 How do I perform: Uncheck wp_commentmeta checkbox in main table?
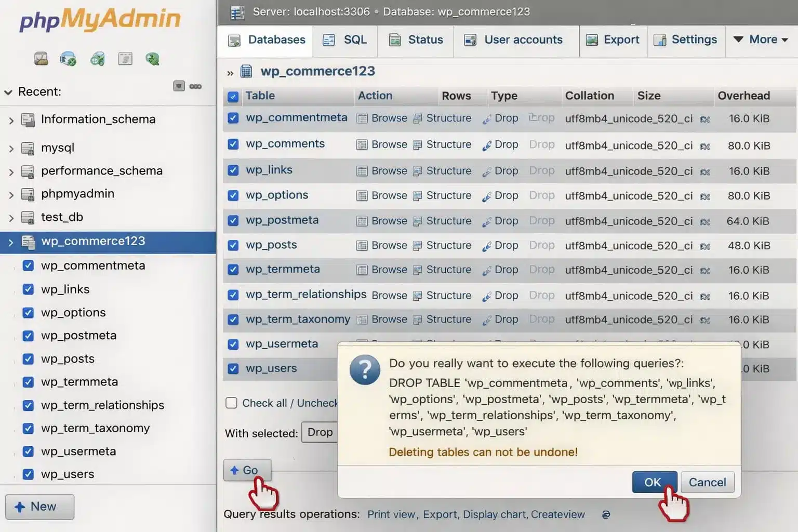pyautogui.click(x=233, y=118)
